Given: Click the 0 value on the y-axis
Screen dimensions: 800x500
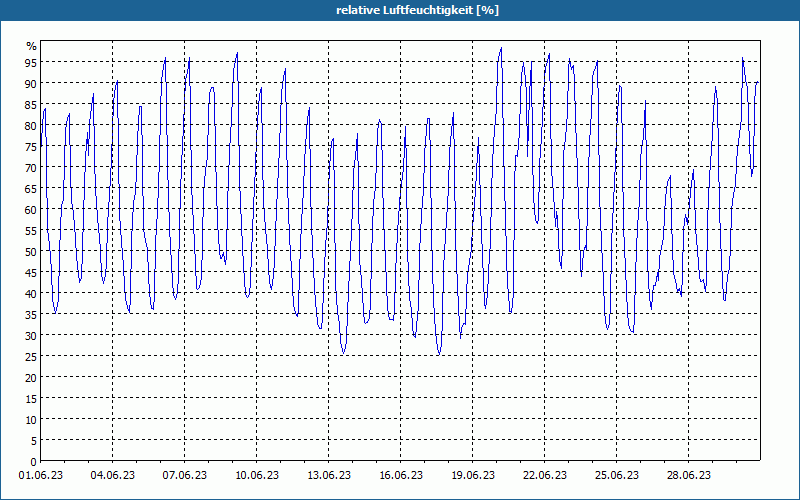Looking at the screenshot, I should click(34, 462).
